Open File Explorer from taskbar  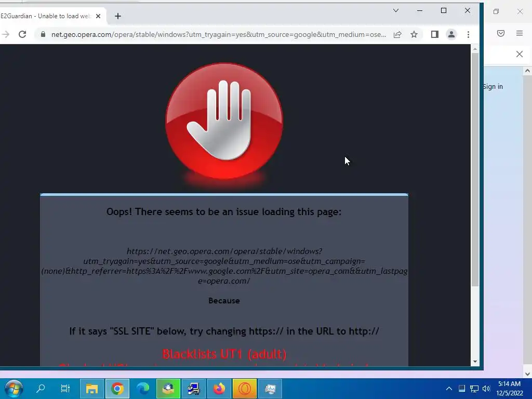coord(91,389)
